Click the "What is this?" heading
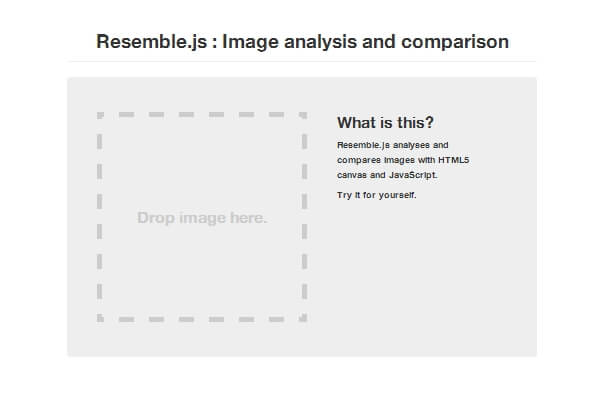The height and width of the screenshot is (400, 600). tap(385, 123)
